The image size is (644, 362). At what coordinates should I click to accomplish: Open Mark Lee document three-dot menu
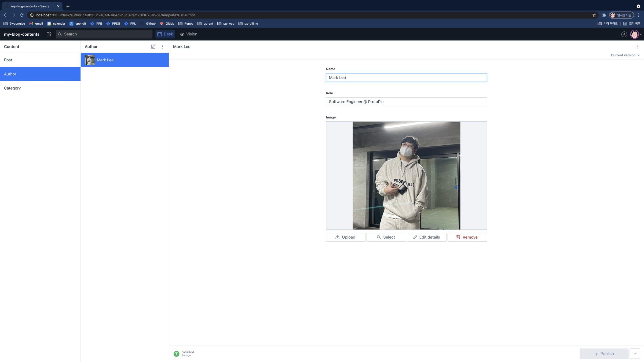point(638,46)
